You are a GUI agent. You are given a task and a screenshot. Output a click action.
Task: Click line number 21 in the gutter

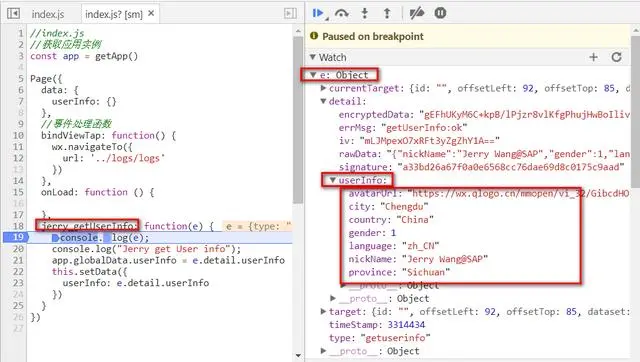pyautogui.click(x=18, y=260)
